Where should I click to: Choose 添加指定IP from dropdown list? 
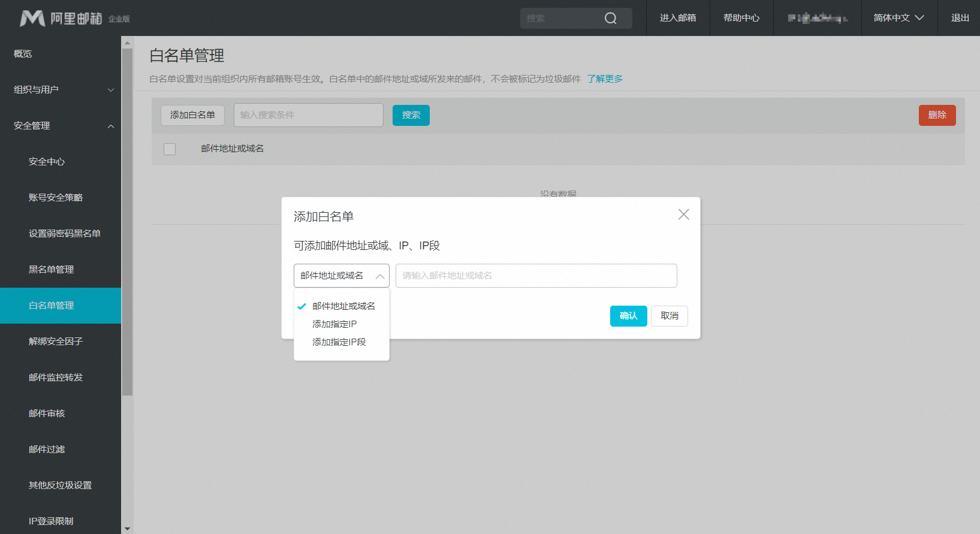coord(334,324)
